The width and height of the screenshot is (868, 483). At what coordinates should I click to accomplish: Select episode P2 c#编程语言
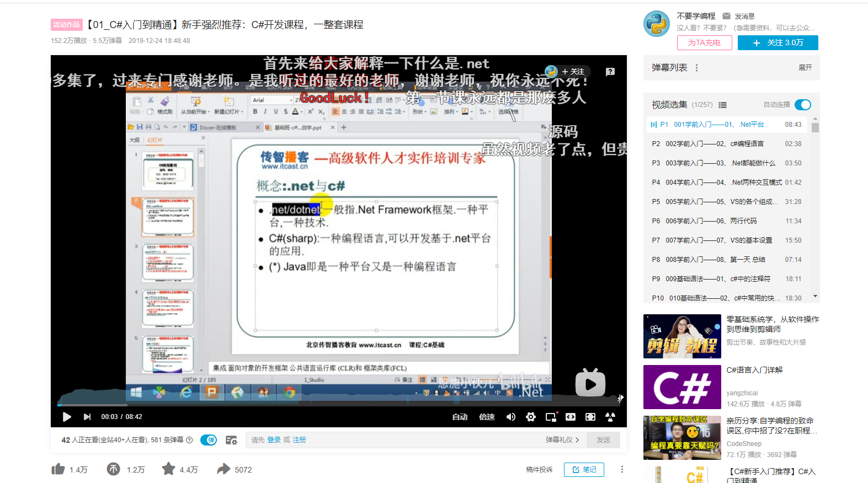(727, 144)
